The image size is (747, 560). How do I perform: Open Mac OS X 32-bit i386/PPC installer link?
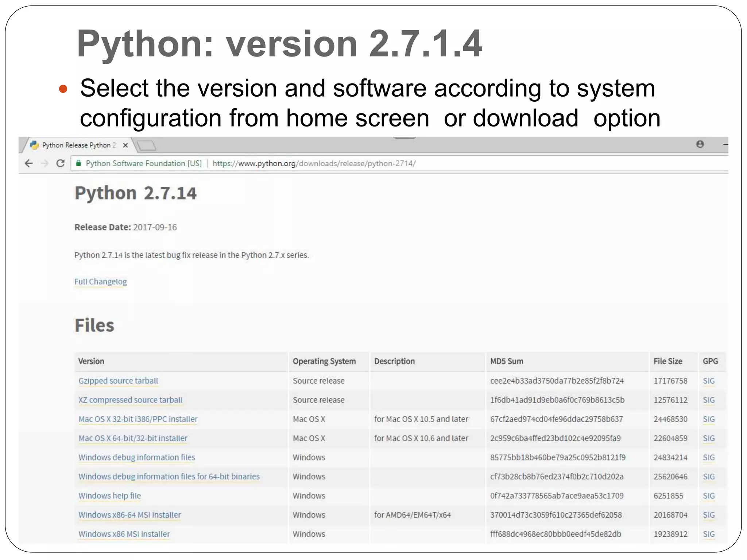pos(138,419)
